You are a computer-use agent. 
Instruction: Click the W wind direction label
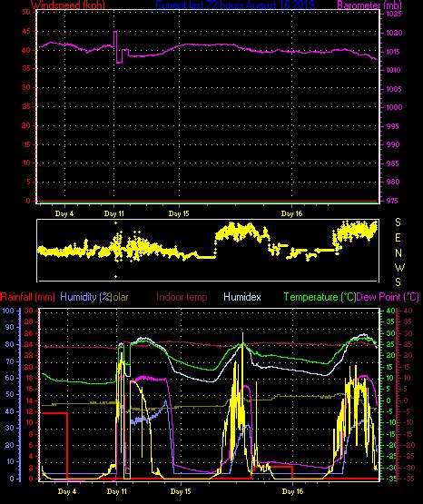[x=399, y=267]
